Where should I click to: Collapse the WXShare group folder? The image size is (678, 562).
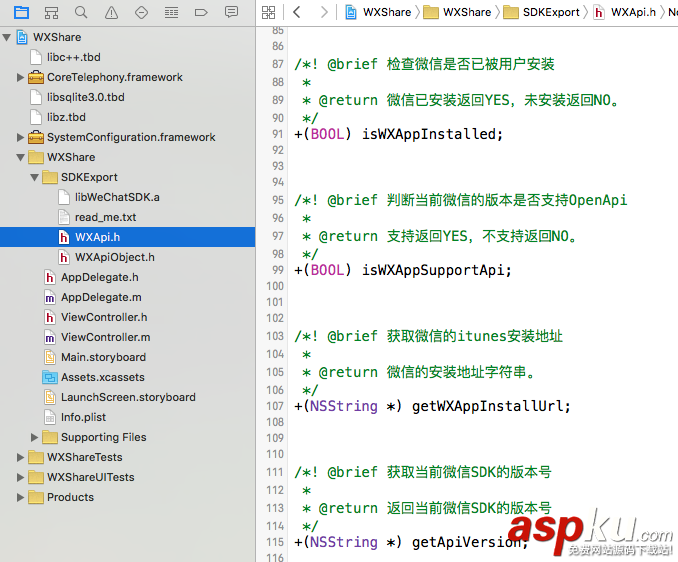(20, 157)
